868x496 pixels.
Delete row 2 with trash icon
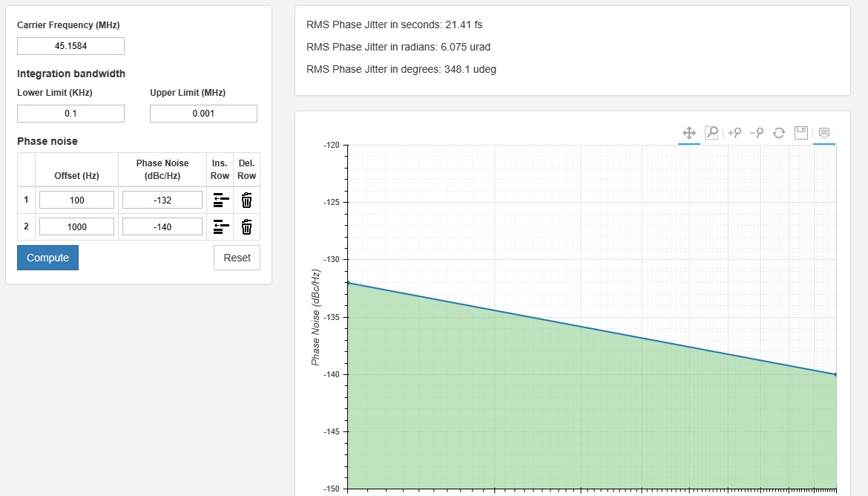(247, 226)
